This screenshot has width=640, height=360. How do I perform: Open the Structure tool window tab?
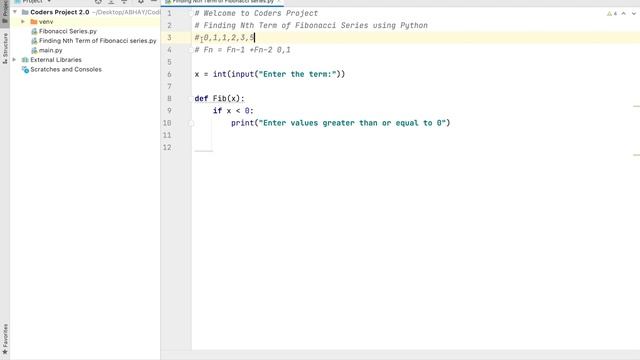5,48
